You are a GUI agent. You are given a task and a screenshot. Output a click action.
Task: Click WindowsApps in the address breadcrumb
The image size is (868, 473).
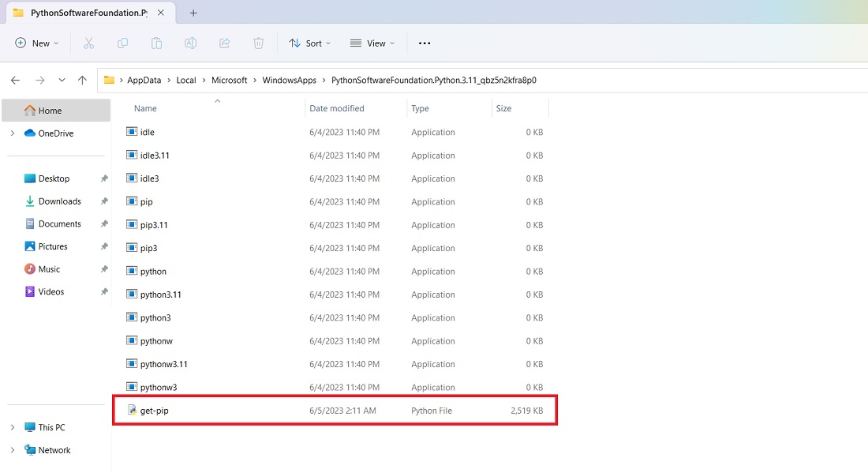tap(289, 81)
